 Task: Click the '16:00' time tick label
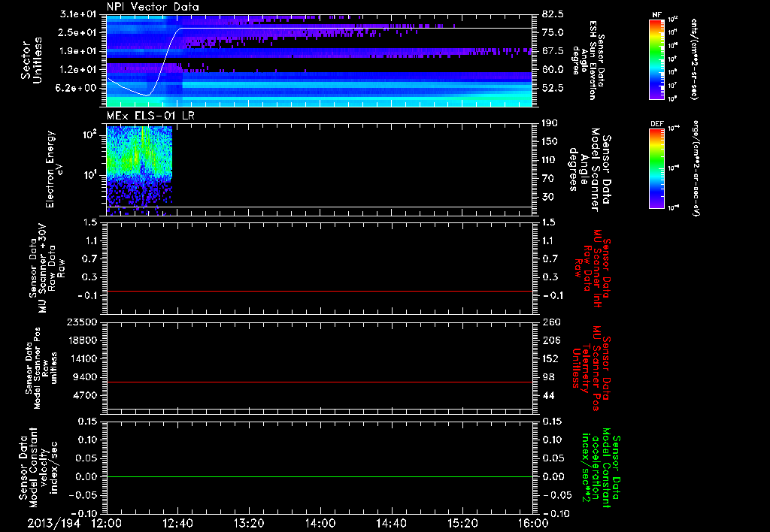(x=533, y=523)
